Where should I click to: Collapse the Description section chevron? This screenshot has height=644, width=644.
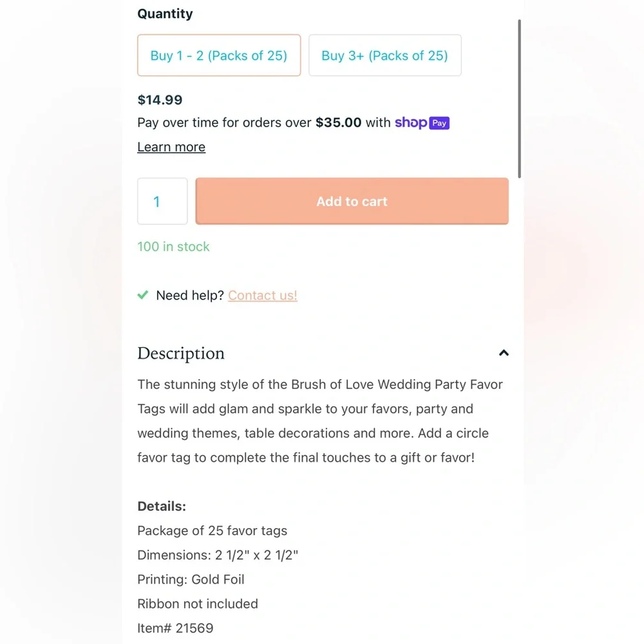(x=504, y=353)
